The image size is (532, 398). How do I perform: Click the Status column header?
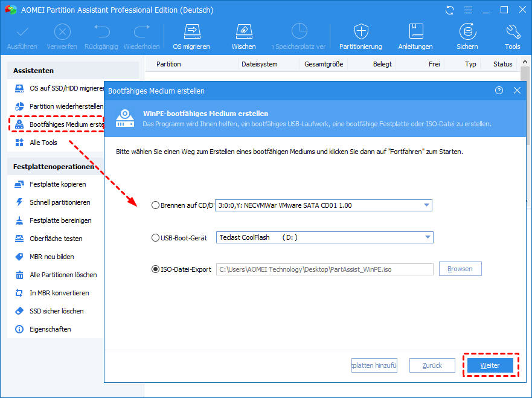pyautogui.click(x=503, y=64)
